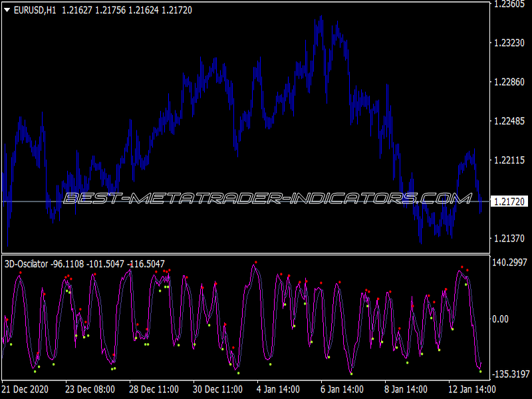Click the 1.22115 price scale label
Image resolution: width=532 pixels, height=399 pixels.
coord(509,160)
